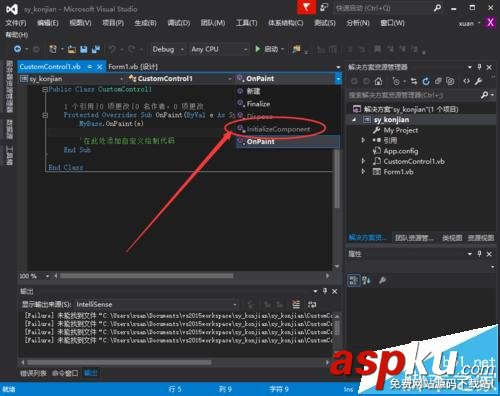Click the collapse all icon in Solution Explorer
The image size is (500, 396).
point(438,81)
